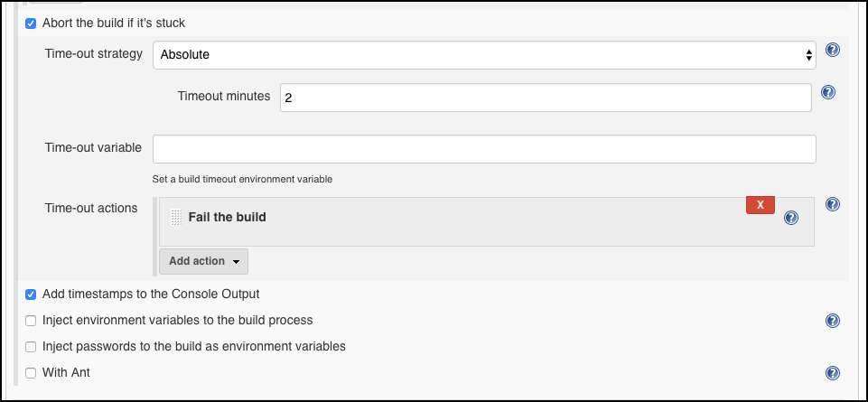The height and width of the screenshot is (402, 868).
Task: Click the With Ant label text
Action: (x=66, y=373)
